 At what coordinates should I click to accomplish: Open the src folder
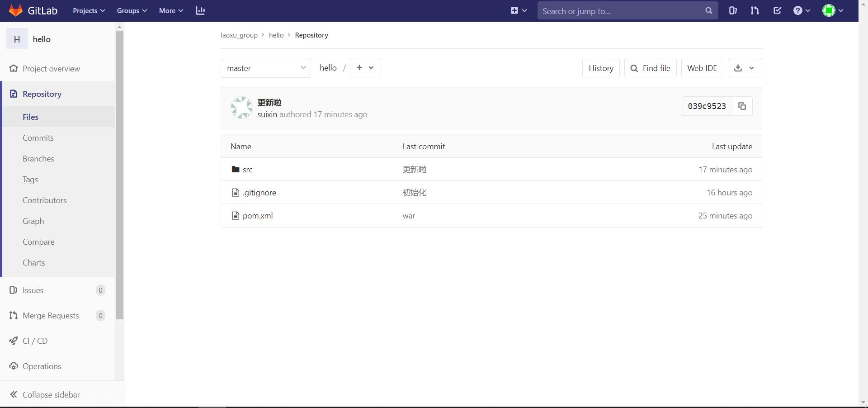click(247, 170)
